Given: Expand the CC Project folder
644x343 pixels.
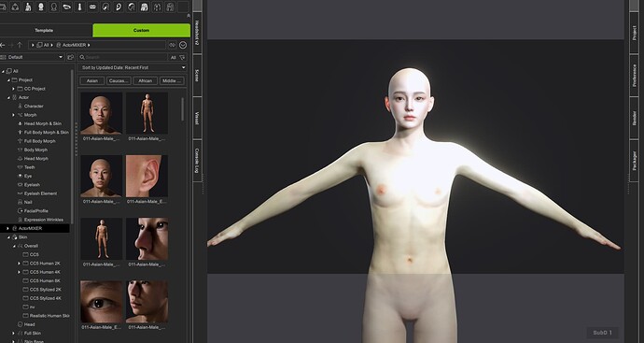Looking at the screenshot, I should 13,89.
